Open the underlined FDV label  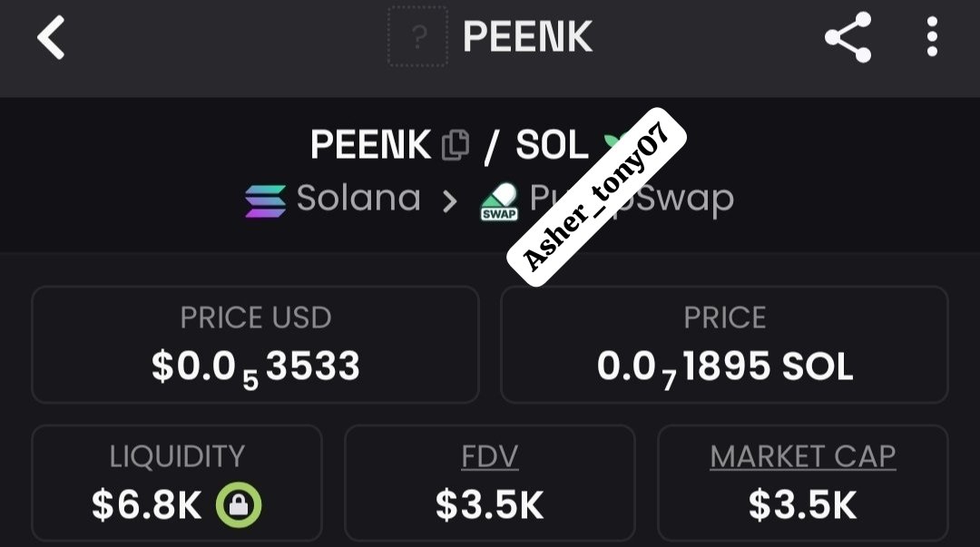[489, 456]
